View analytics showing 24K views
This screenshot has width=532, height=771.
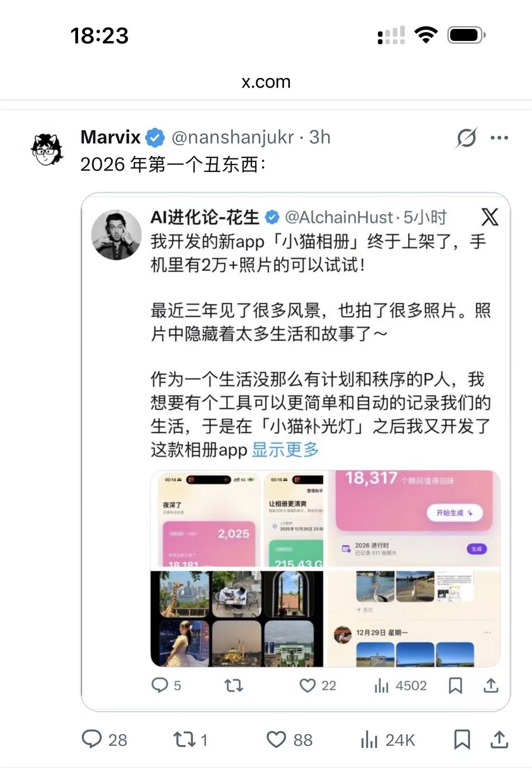[x=387, y=740]
